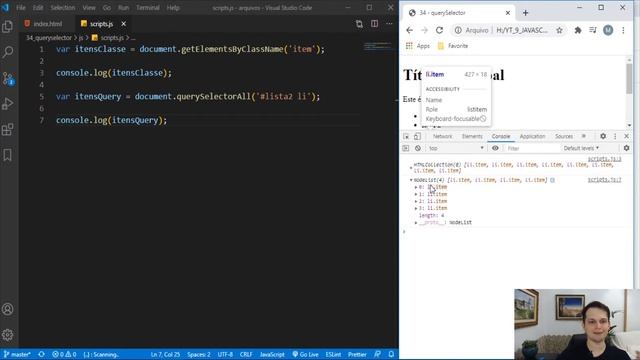This screenshot has width=640, height=360.
Task: Open the scripts.js:7 source link
Action: coord(604,180)
